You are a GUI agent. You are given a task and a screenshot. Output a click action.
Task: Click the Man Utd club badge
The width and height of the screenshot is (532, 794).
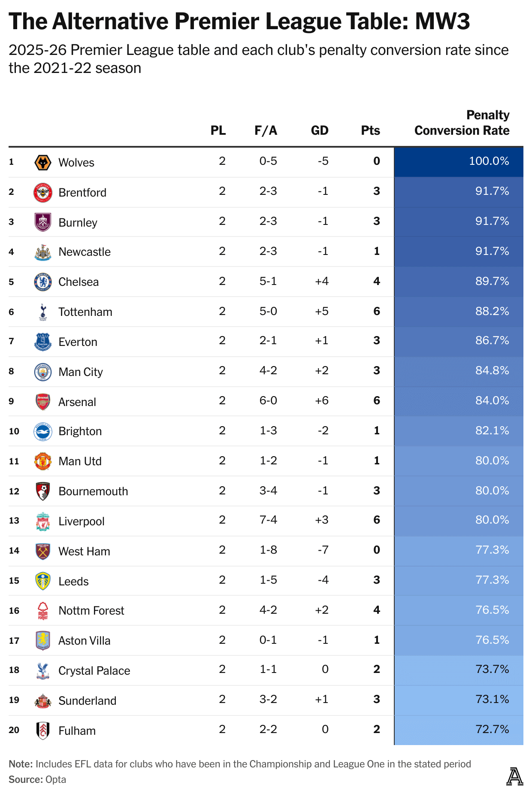43,461
